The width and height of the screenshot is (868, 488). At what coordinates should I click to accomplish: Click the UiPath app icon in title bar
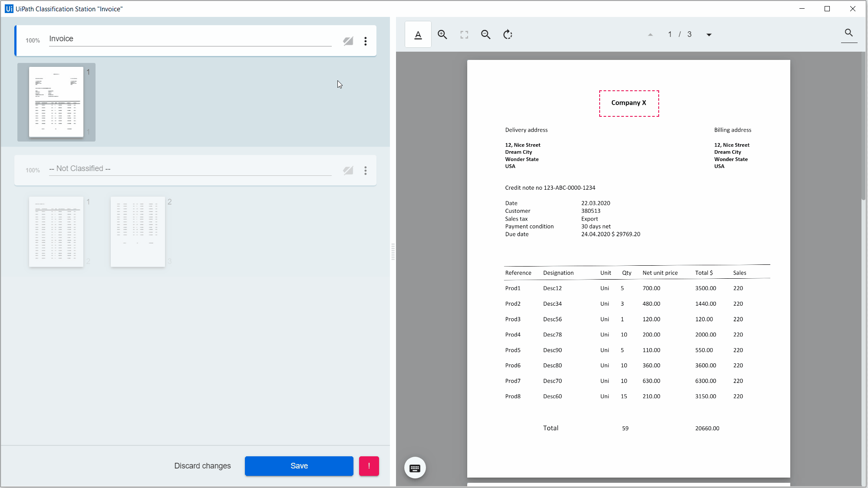coord(9,9)
